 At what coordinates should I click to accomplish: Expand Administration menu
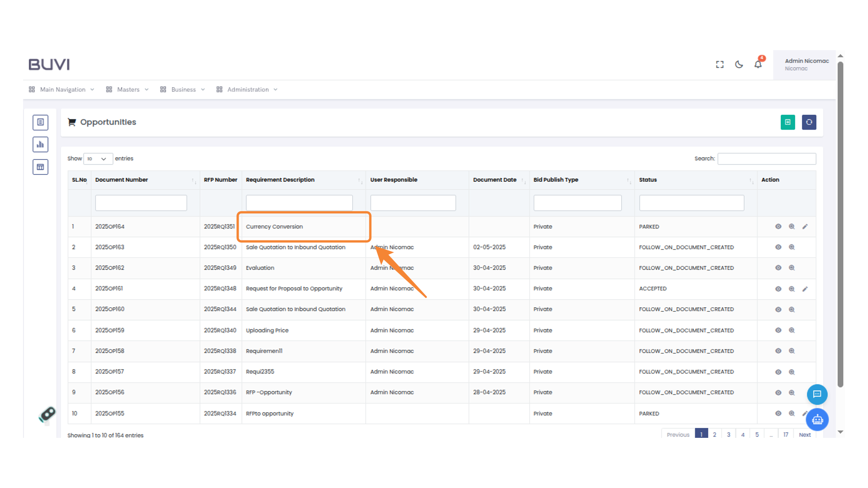[247, 89]
